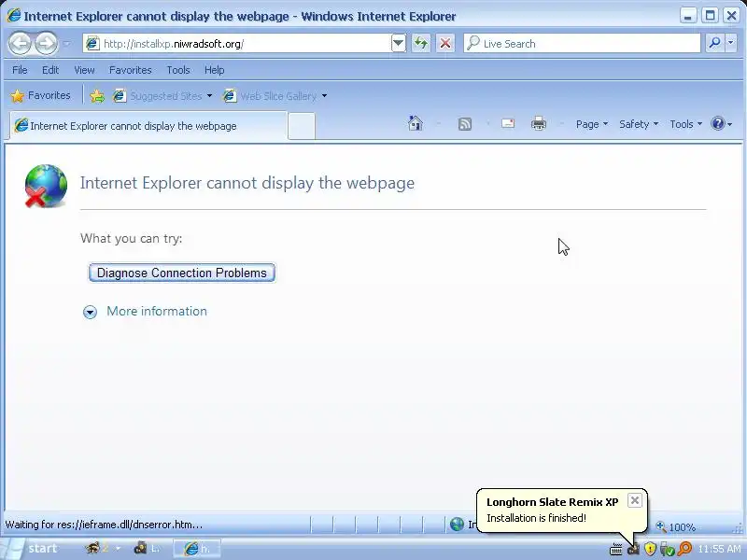The height and width of the screenshot is (560, 747).
Task: Click the Print icon
Action: [539, 124]
